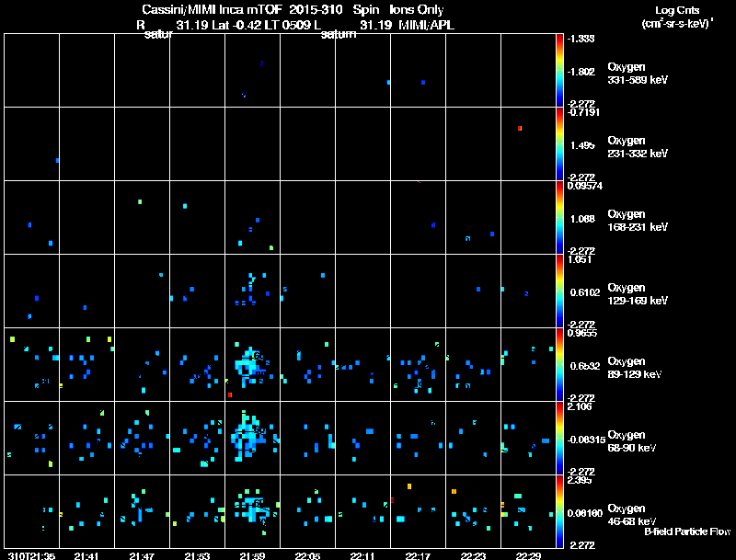Click the "Oxygen 46-68 keV" row label

[x=631, y=515]
